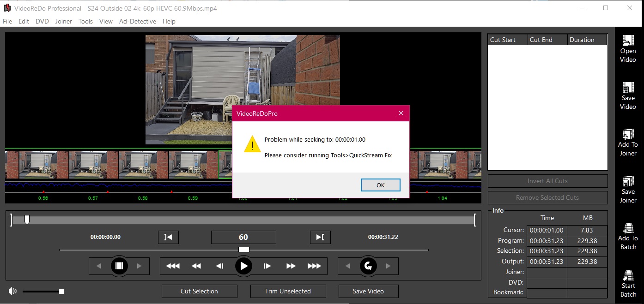The width and height of the screenshot is (644, 304).
Task: Click the Save Video sidebar icon
Action: [628, 88]
